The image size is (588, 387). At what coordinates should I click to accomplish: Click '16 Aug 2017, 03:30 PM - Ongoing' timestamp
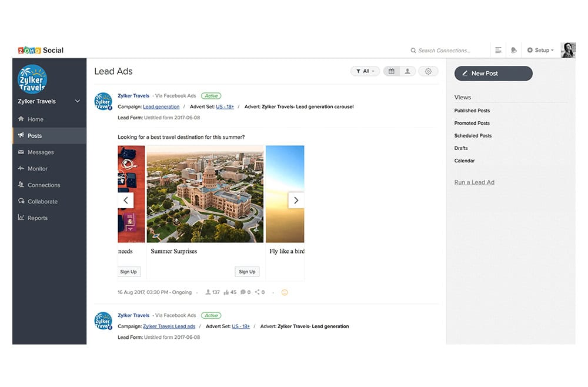click(x=155, y=292)
